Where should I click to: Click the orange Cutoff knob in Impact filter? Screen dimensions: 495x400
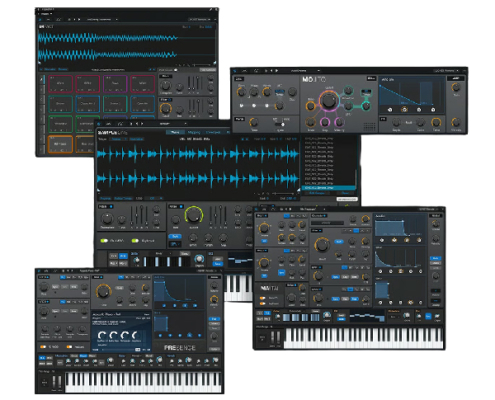(x=165, y=109)
